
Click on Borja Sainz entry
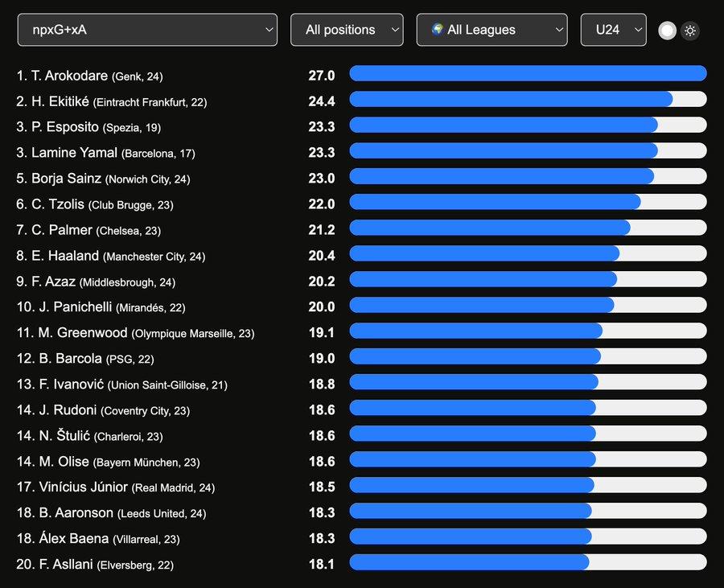(x=66, y=179)
